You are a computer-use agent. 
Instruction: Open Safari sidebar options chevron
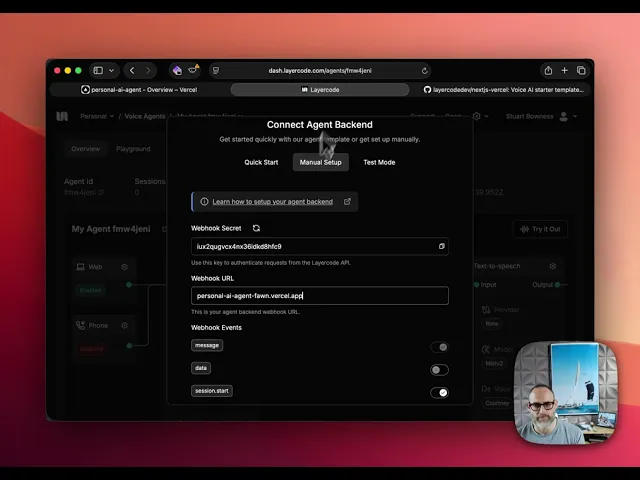[111, 71]
